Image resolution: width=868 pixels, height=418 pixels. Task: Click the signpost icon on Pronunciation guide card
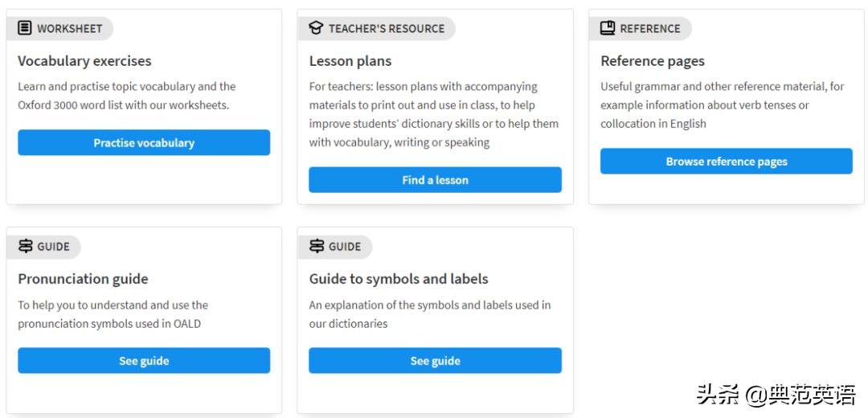click(25, 247)
